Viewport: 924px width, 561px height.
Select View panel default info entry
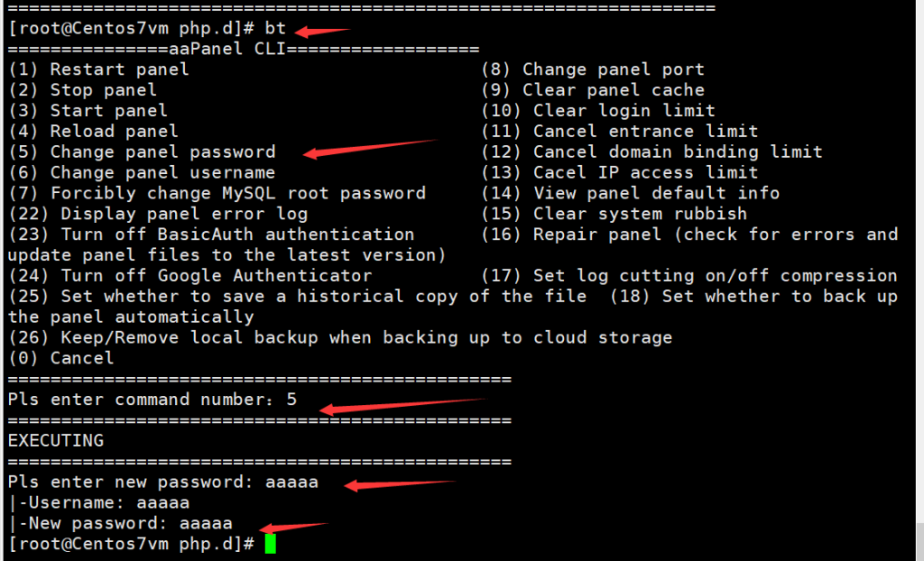click(631, 193)
